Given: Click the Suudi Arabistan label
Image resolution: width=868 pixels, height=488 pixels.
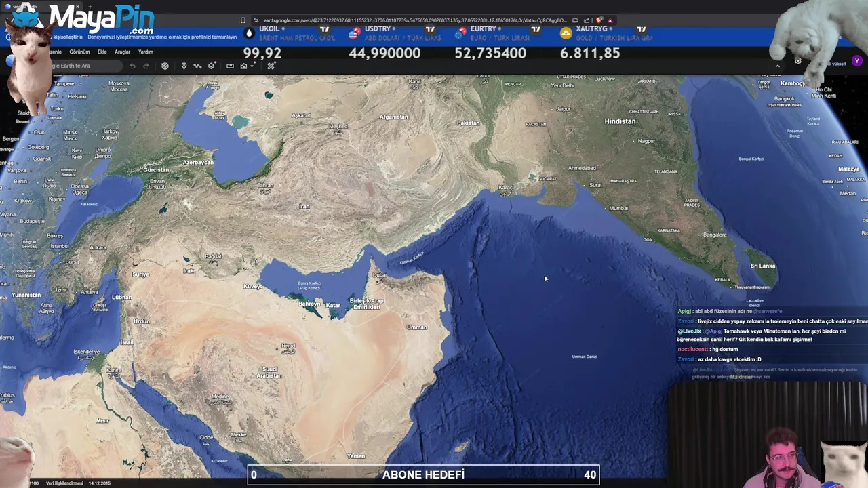Looking at the screenshot, I should [x=269, y=372].
